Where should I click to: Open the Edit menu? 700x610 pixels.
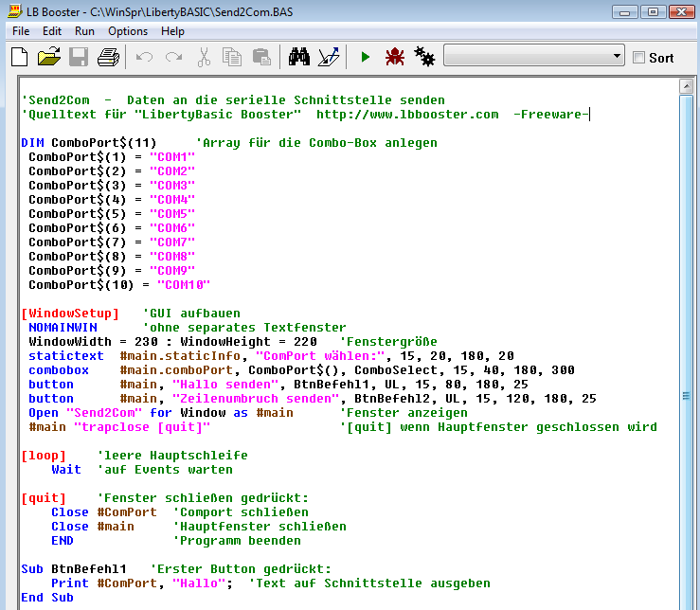coord(52,31)
